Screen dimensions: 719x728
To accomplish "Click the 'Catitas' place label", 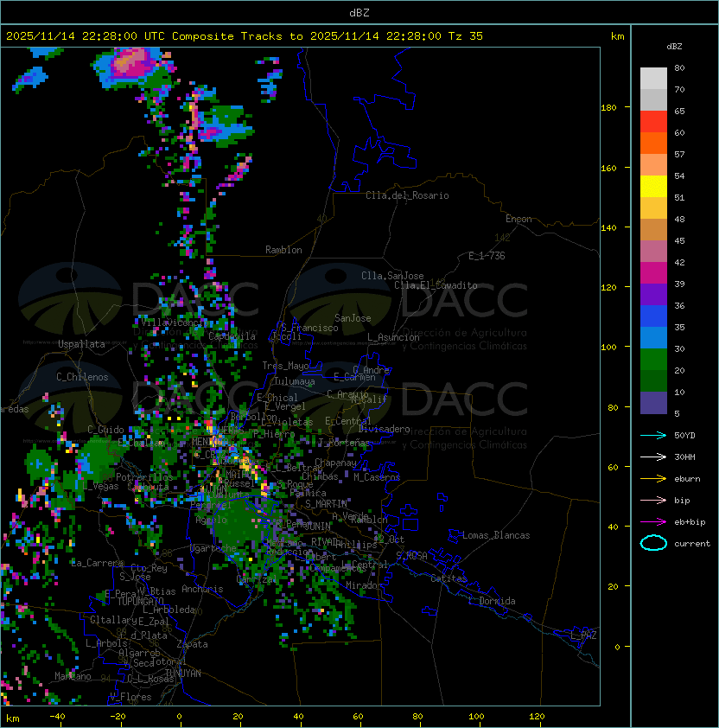I will 449,578.
